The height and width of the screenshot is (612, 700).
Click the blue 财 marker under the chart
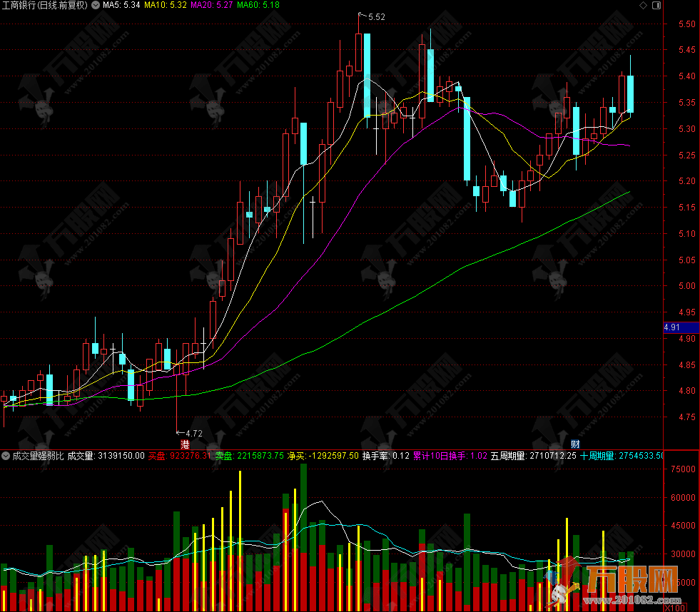point(575,444)
